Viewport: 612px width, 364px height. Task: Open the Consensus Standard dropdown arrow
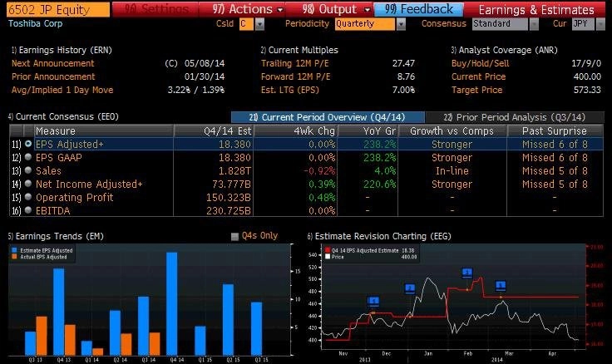coord(535,24)
